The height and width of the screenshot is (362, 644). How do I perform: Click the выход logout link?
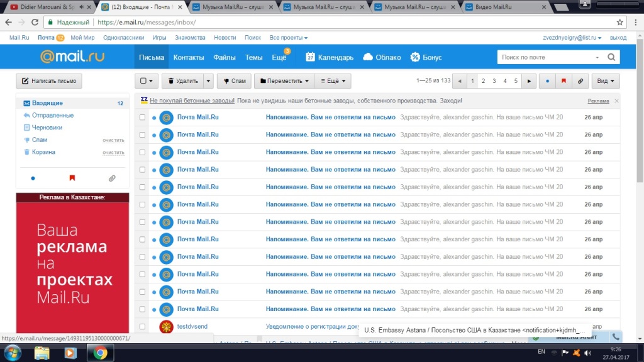(618, 37)
